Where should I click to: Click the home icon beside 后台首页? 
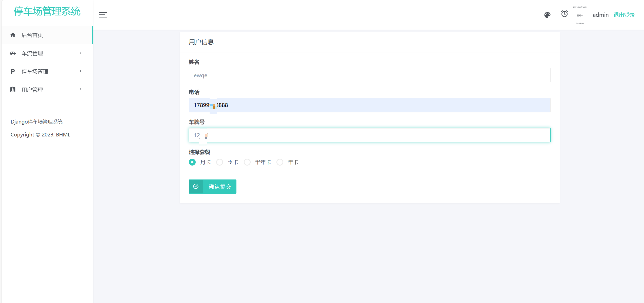click(x=13, y=35)
